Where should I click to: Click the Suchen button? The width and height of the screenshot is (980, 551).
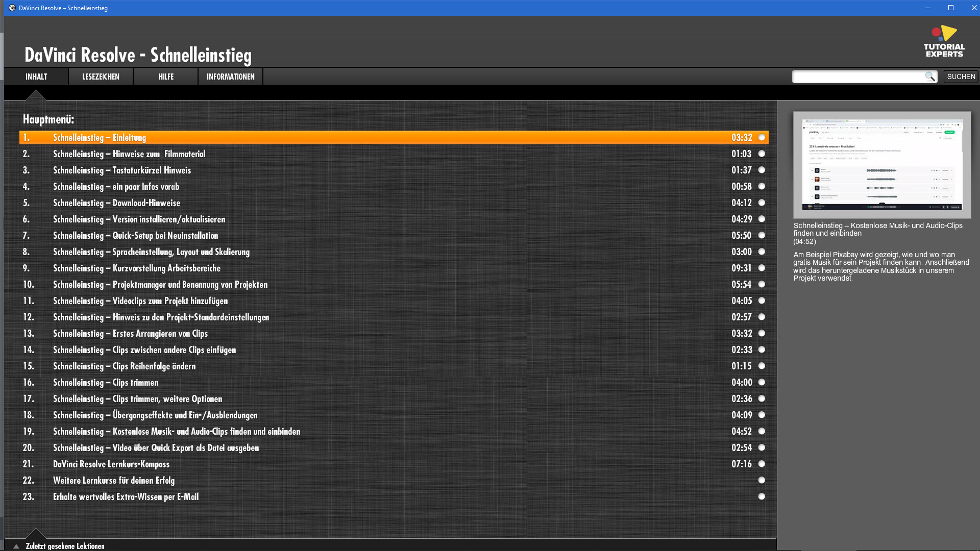[961, 77]
